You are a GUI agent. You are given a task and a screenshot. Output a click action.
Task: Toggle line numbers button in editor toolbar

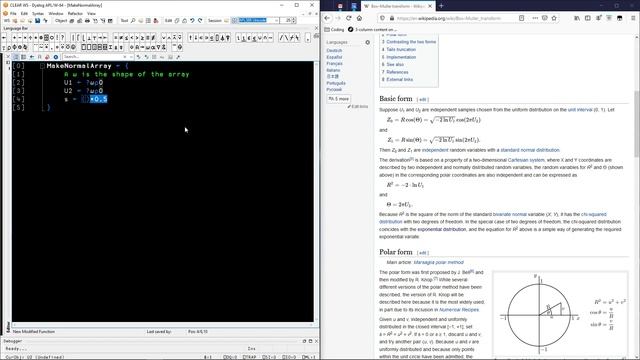click(x=16, y=57)
